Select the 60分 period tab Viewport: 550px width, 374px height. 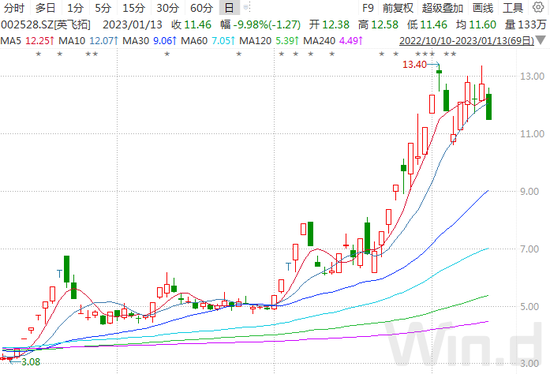coord(201,8)
